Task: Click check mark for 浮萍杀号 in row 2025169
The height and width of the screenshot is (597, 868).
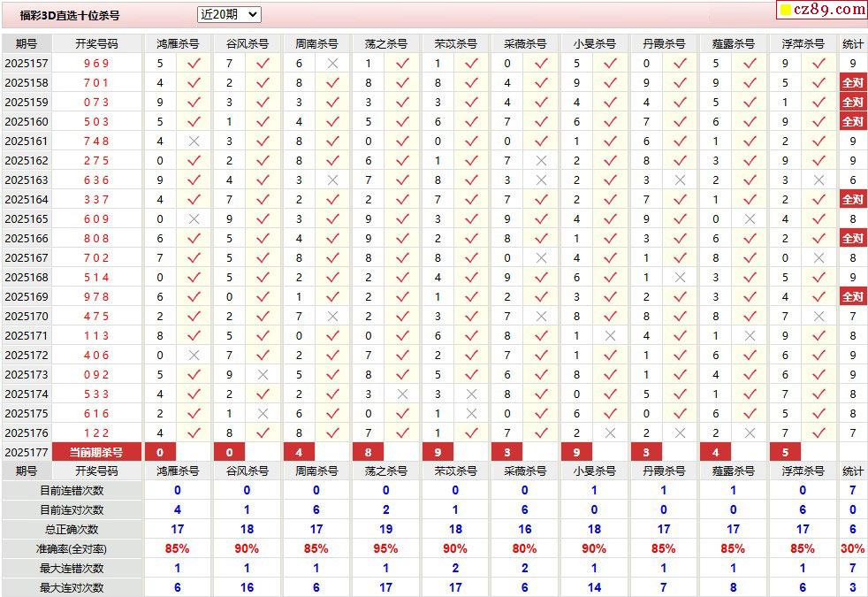Action: click(819, 297)
